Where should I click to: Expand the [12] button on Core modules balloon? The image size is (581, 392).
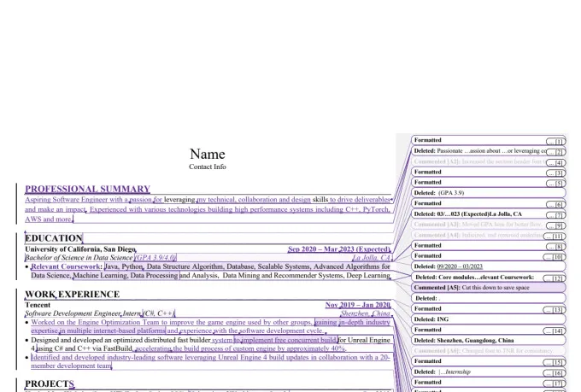point(555,278)
